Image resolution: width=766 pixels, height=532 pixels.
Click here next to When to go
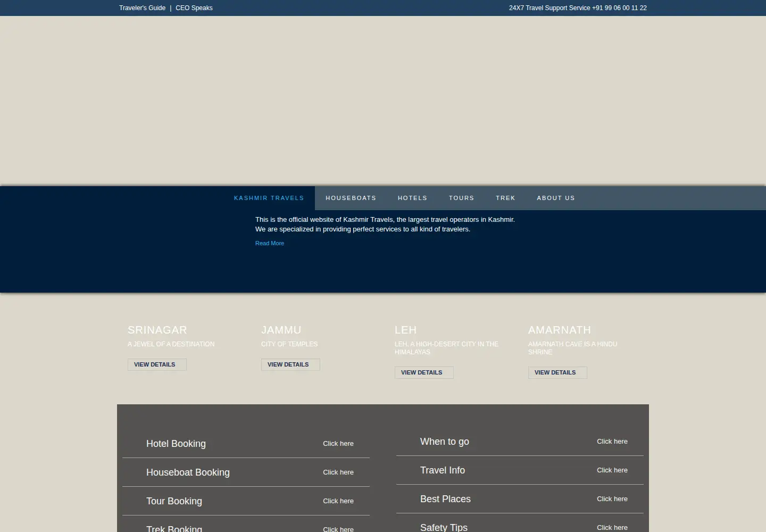612,442
